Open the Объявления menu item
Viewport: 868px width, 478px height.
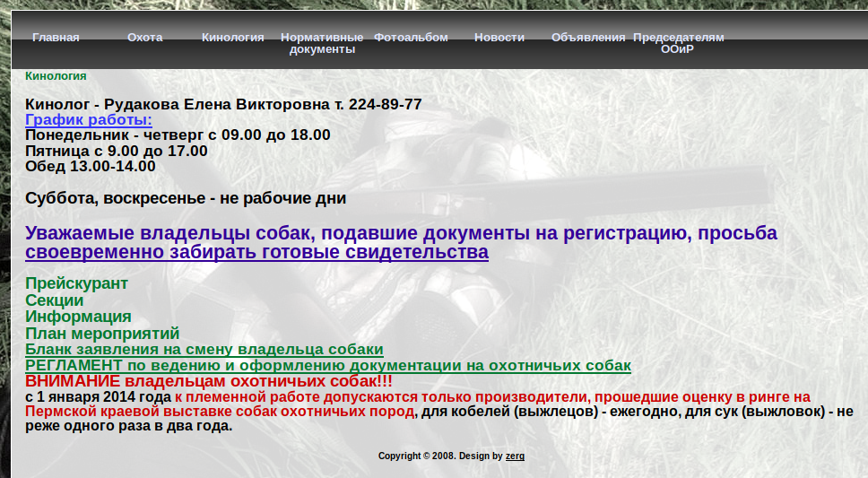pyautogui.click(x=588, y=38)
